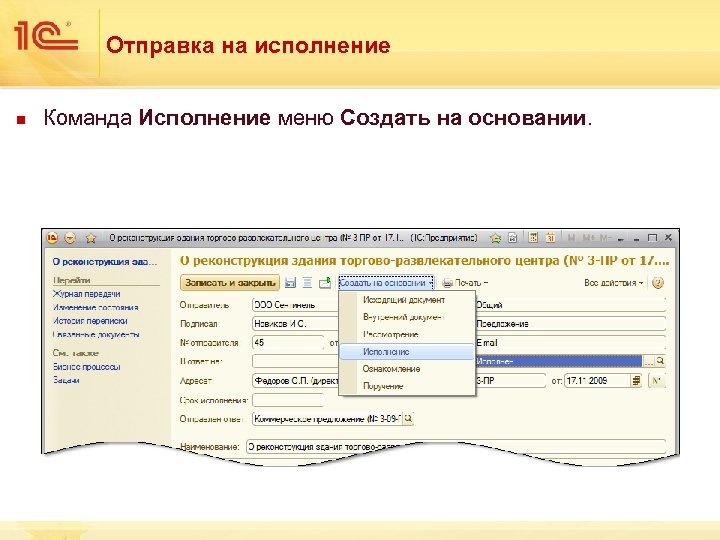This screenshot has width=720, height=540.
Task: Click the list-lines icon in the toolbar
Action: coord(308,283)
